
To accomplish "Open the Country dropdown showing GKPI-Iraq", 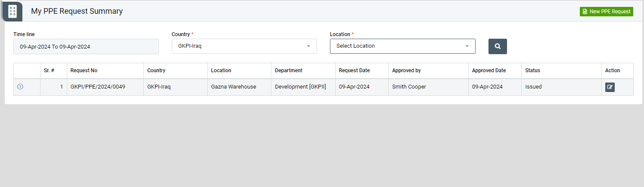I will click(244, 46).
